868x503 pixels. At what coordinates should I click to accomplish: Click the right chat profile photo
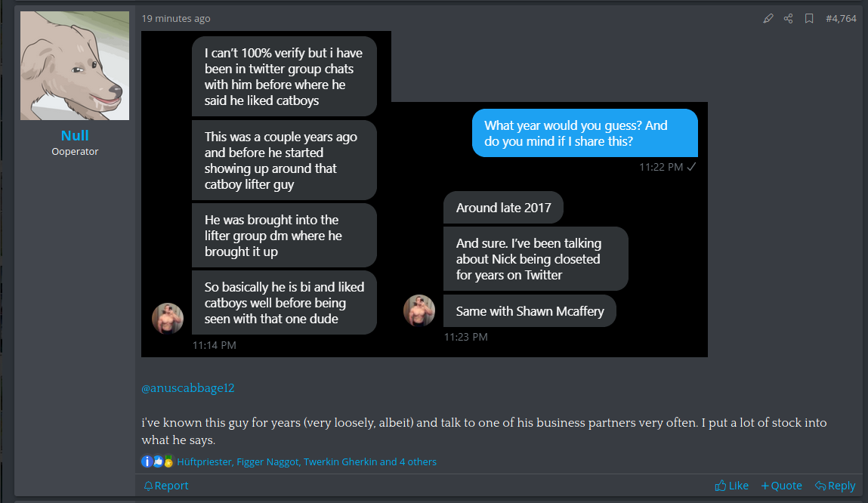[419, 310]
